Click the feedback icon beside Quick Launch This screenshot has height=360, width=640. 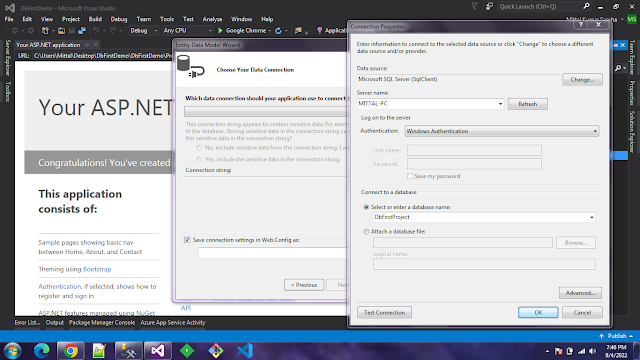pyautogui.click(x=489, y=7)
